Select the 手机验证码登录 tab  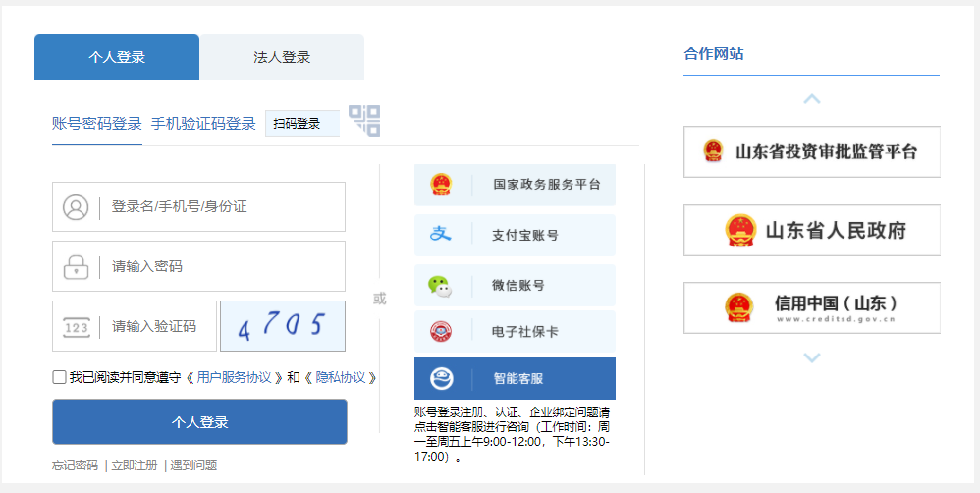tap(203, 124)
